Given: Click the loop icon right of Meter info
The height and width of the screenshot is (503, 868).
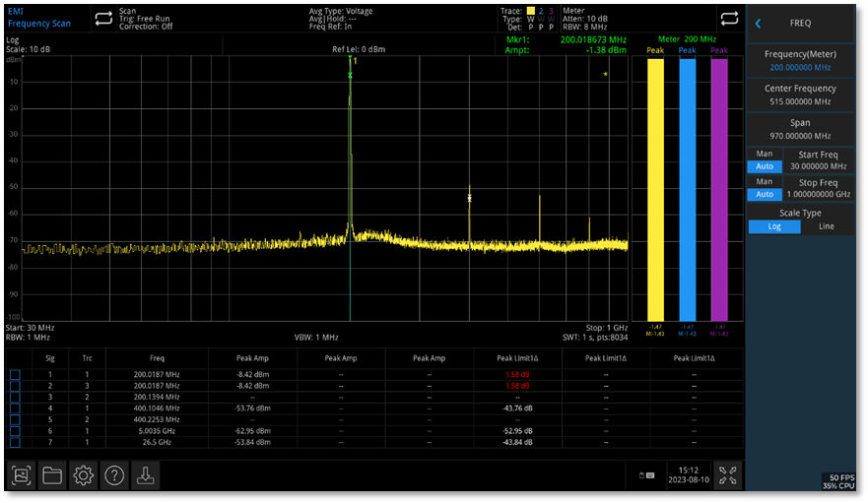Looking at the screenshot, I should pos(729,19).
